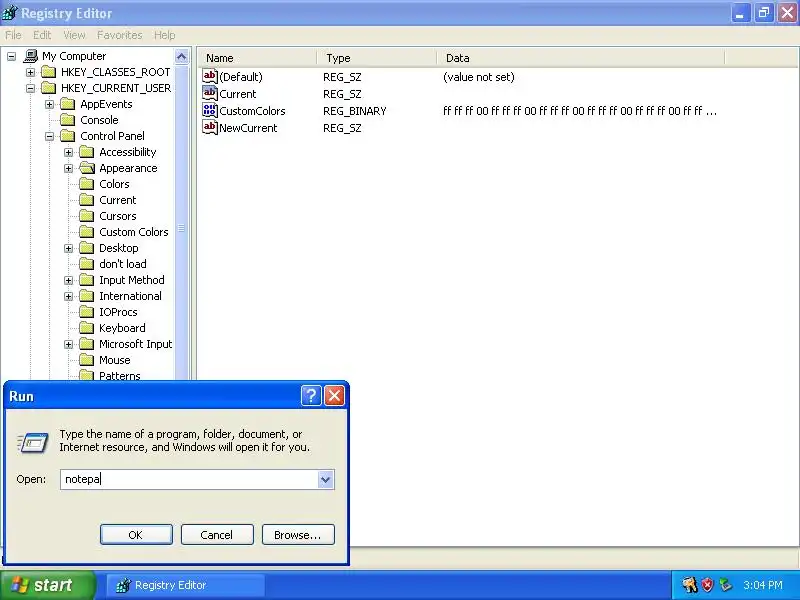Click the Type column header
Image resolution: width=800 pixels, height=600 pixels.
point(377,58)
